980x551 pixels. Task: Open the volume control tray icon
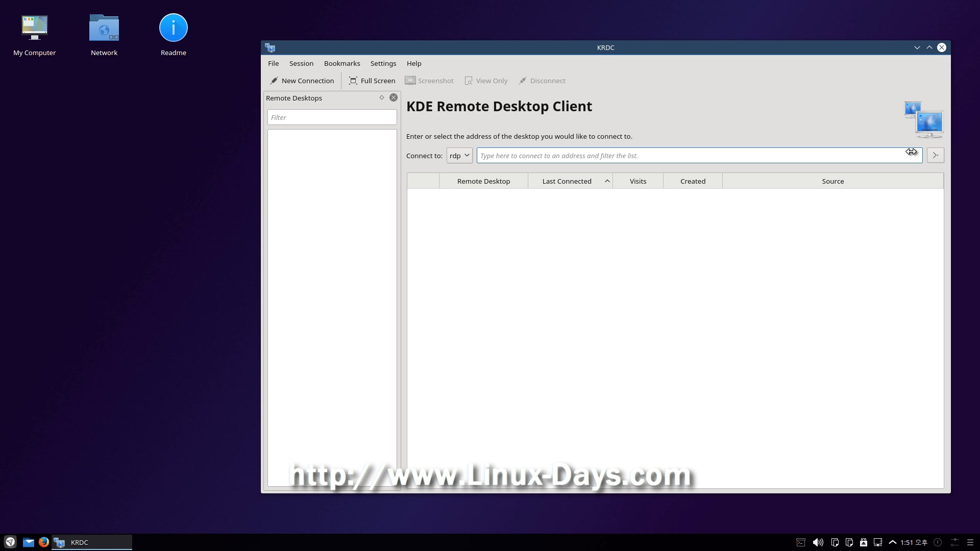pyautogui.click(x=818, y=542)
